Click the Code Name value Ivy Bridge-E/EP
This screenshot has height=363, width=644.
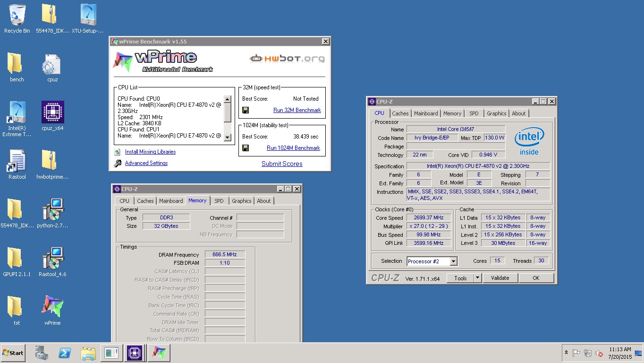[432, 138]
